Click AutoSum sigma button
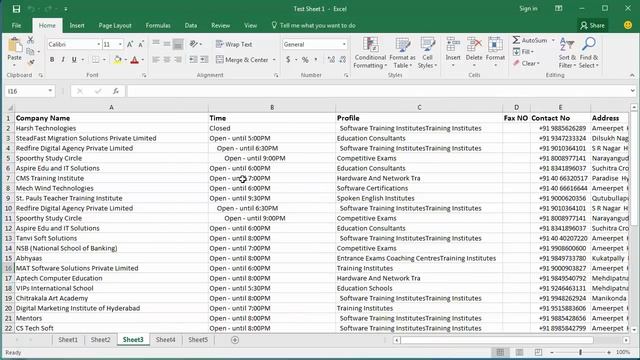Screen dimensions: 640x360 (529, 40)
